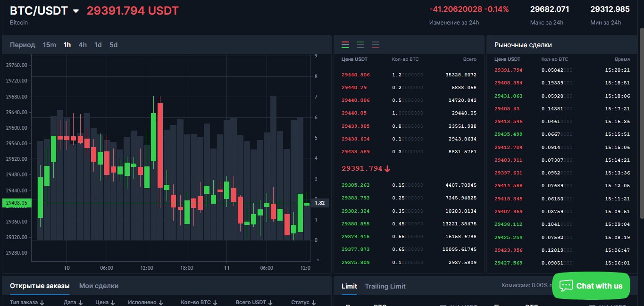The image size is (644, 306).
Task: Click the Цена USDT header in the order book
Action: point(354,59)
